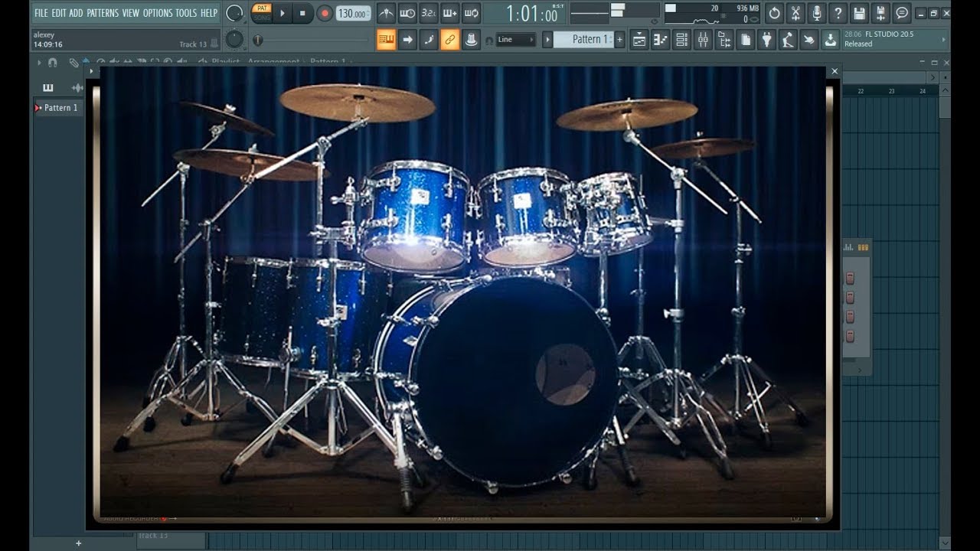Viewport: 980px width, 551px height.
Task: Toggle the note-to-slide curved icon
Action: (429, 40)
